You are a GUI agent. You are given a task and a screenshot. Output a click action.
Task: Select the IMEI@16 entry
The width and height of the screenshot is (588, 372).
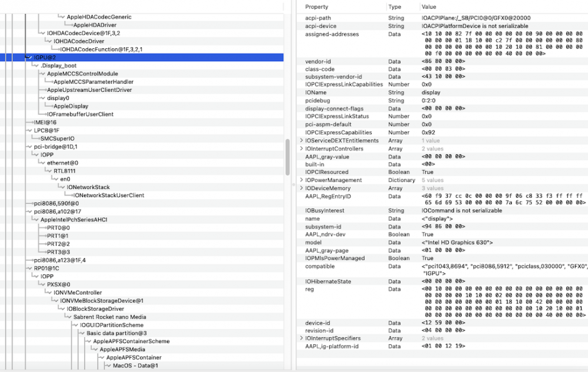45,122
